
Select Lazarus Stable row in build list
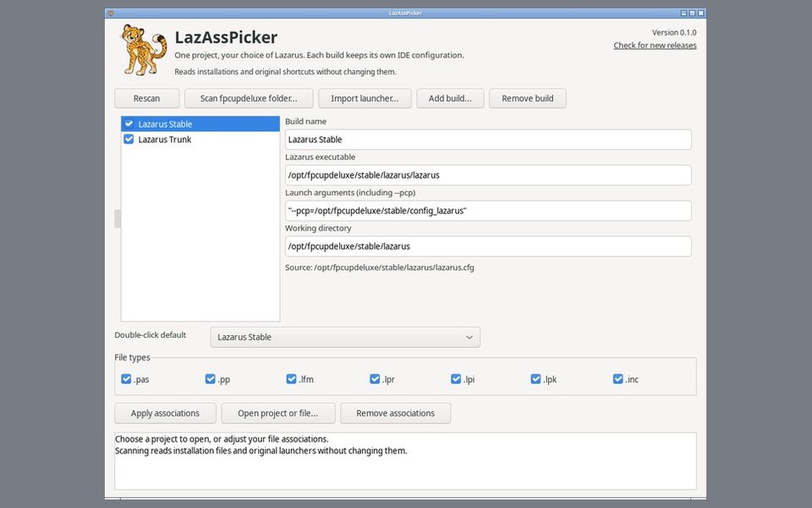click(x=200, y=124)
